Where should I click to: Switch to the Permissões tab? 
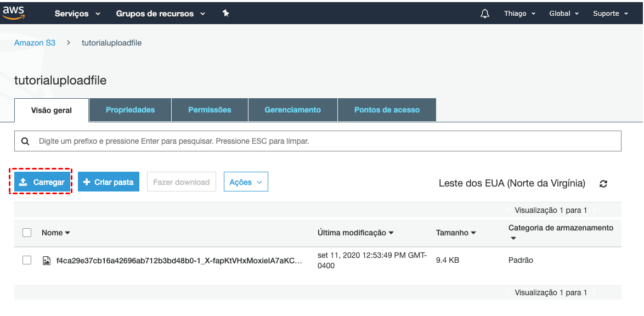click(x=210, y=110)
